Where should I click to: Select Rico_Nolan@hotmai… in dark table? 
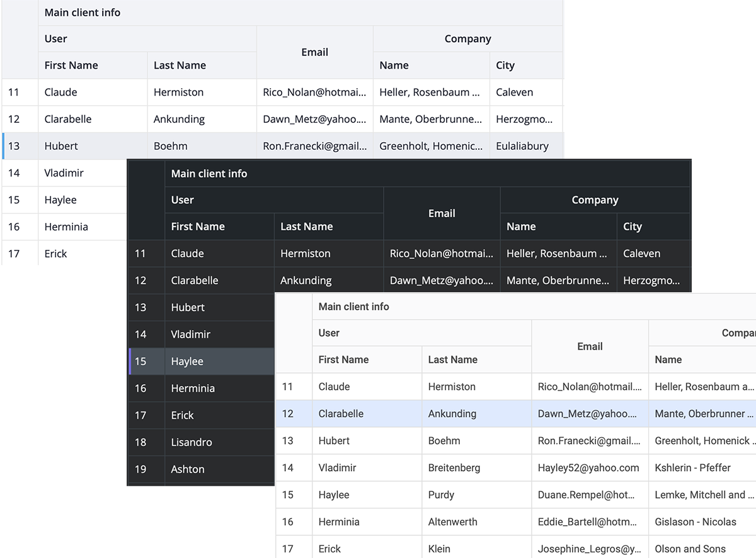442,253
